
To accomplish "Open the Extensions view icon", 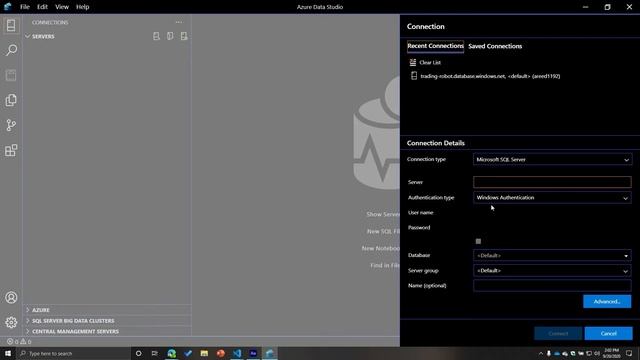I will click(11, 150).
